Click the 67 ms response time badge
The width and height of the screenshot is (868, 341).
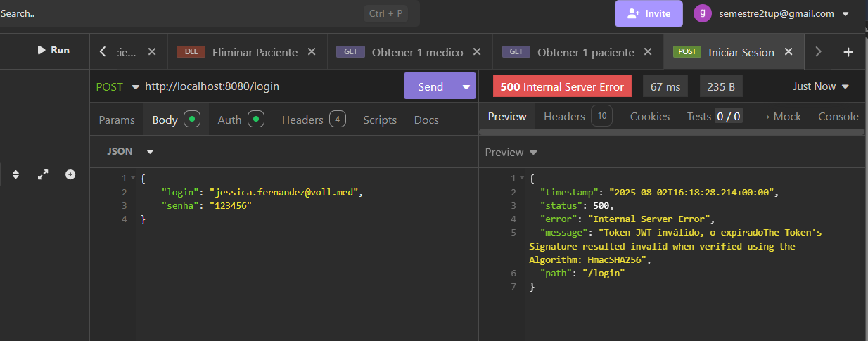pos(665,86)
